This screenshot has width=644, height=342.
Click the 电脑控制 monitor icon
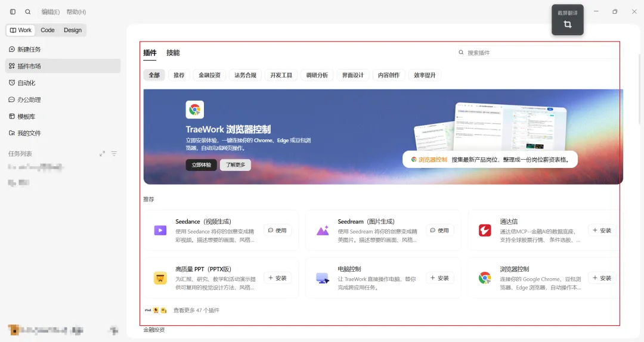click(323, 278)
